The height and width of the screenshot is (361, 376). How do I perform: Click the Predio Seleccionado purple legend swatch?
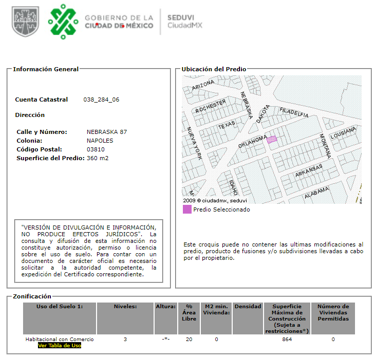(x=187, y=209)
